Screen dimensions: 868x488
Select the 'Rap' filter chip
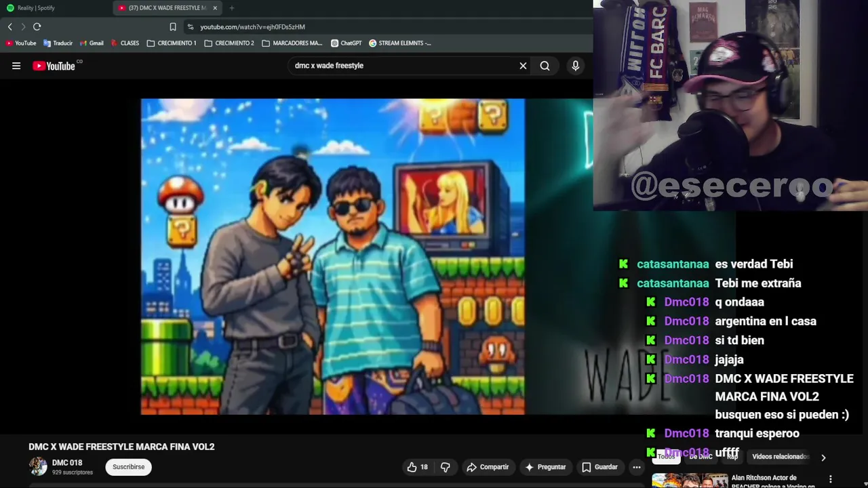732,457
